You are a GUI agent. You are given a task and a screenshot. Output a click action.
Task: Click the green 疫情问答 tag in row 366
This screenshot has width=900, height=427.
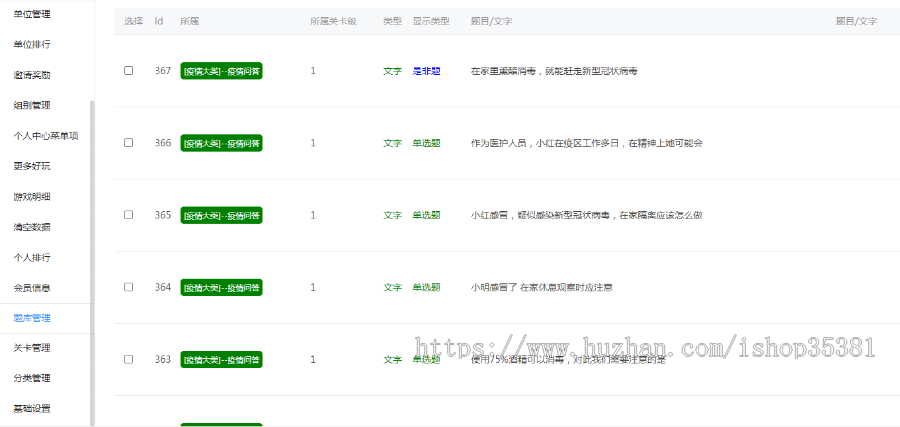click(x=222, y=143)
